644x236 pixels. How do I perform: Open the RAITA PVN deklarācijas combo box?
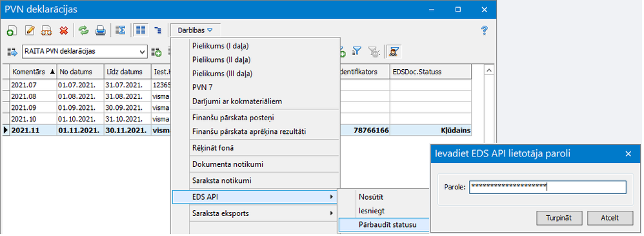(x=85, y=52)
